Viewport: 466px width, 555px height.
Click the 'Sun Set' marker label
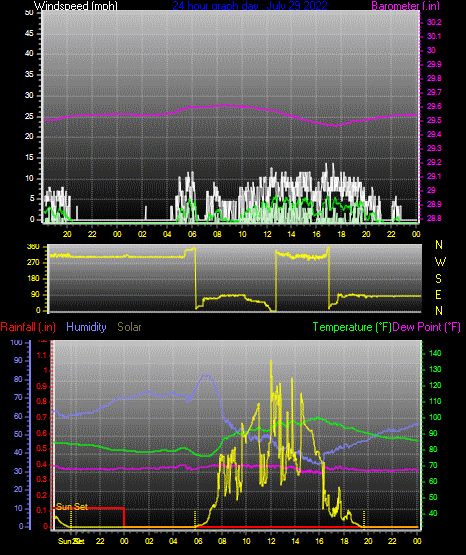coord(72,507)
